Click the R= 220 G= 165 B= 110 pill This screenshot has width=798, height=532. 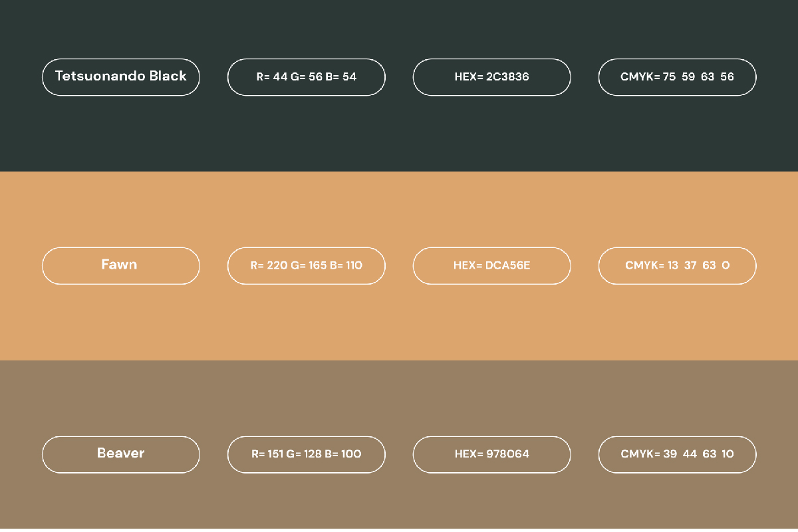pos(306,266)
